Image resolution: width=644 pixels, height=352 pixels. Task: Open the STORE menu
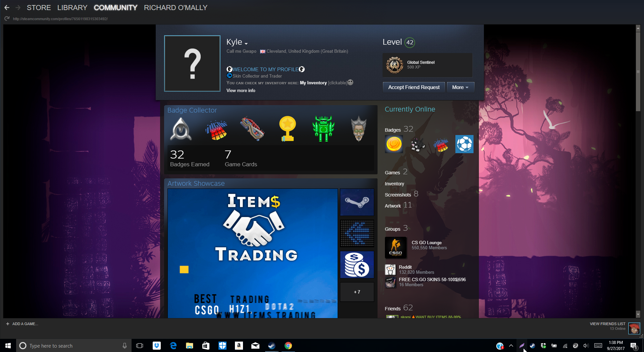39,7
